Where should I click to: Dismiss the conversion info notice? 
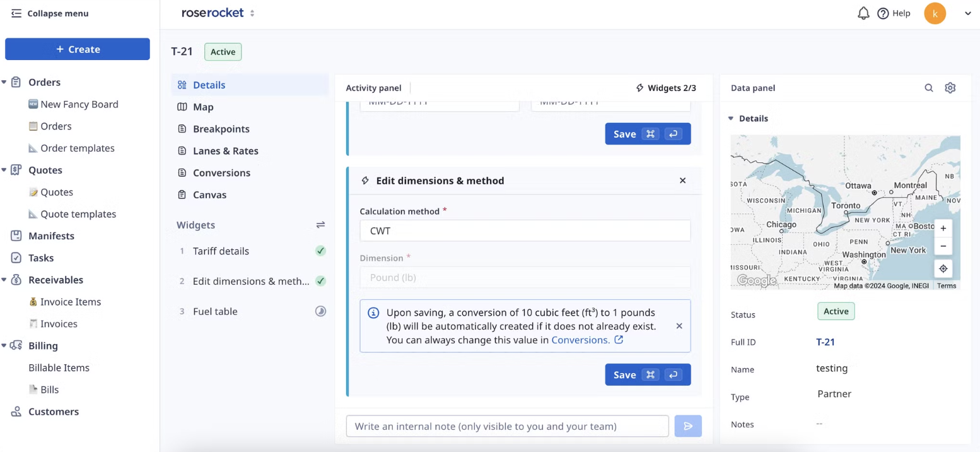click(x=679, y=326)
